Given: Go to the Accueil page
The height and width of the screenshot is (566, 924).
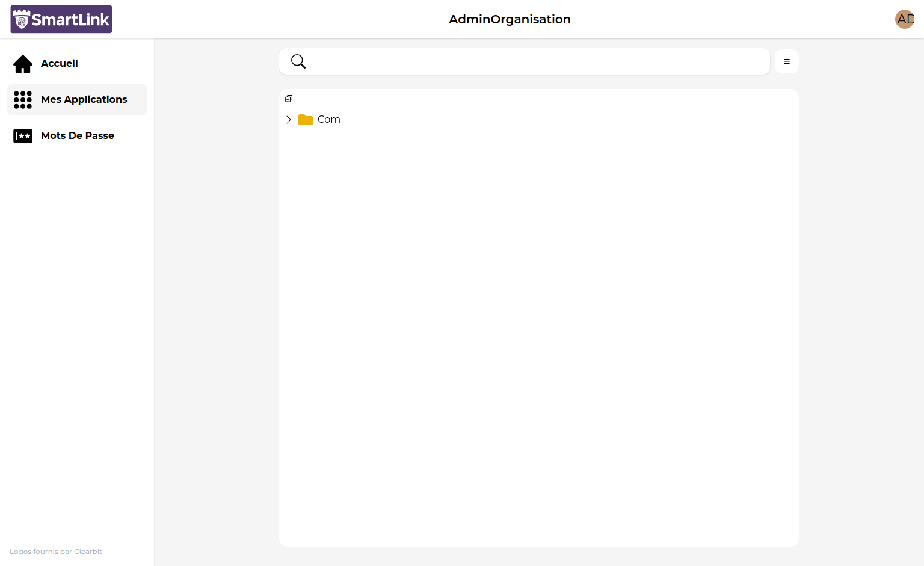Looking at the screenshot, I should pyautogui.click(x=60, y=64).
